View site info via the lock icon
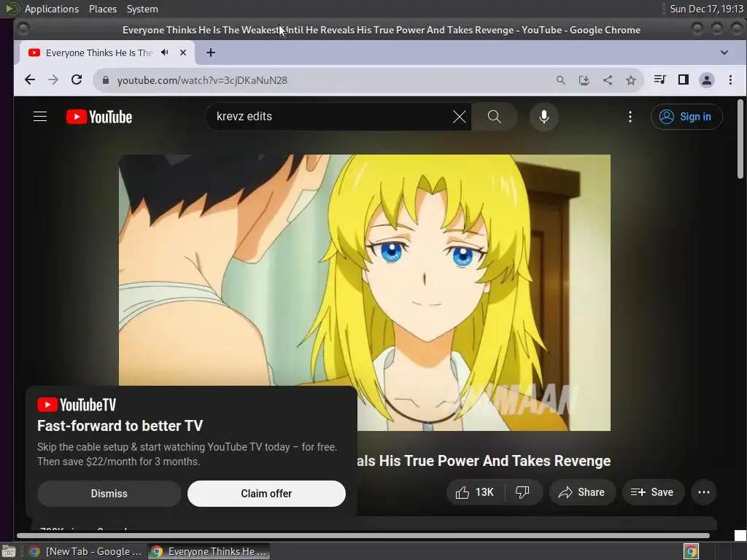The height and width of the screenshot is (560, 747). point(106,80)
